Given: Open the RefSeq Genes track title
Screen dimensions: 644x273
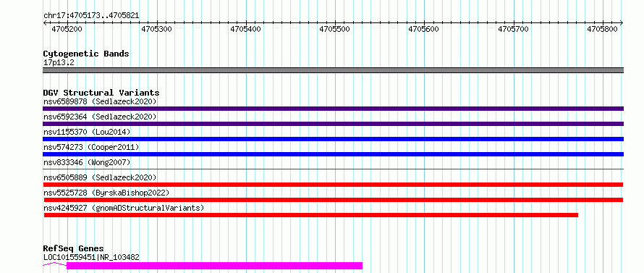Looking at the screenshot, I should pyautogui.click(x=74, y=249).
